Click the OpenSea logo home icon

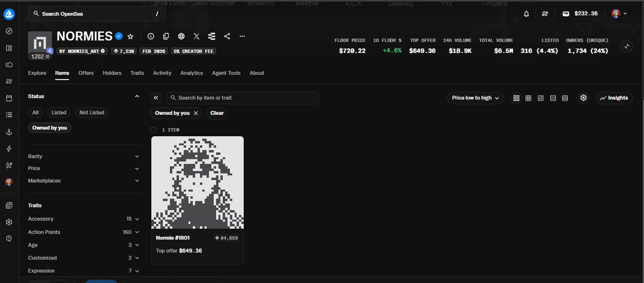click(x=9, y=13)
